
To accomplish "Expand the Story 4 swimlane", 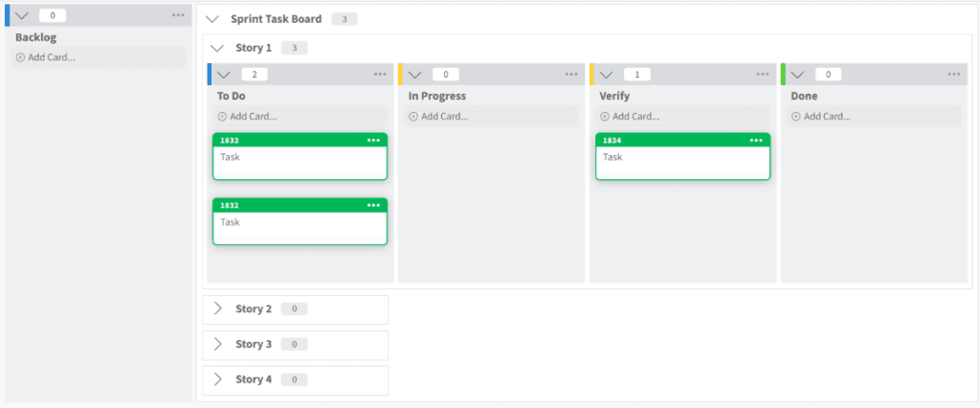I will click(x=217, y=379).
